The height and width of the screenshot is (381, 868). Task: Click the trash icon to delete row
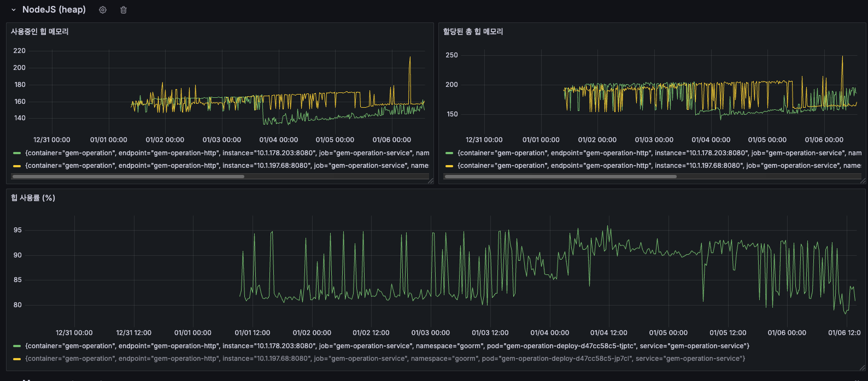tap(124, 10)
